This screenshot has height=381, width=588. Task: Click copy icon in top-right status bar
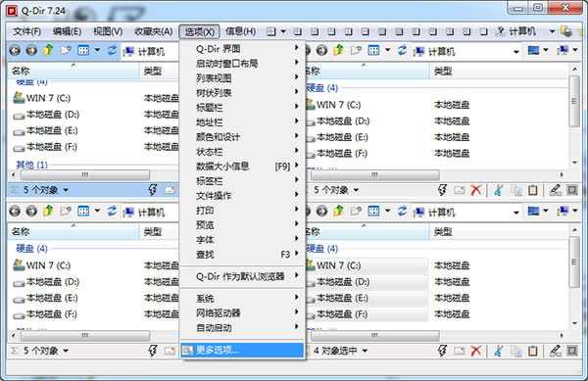pyautogui.click(x=516, y=191)
